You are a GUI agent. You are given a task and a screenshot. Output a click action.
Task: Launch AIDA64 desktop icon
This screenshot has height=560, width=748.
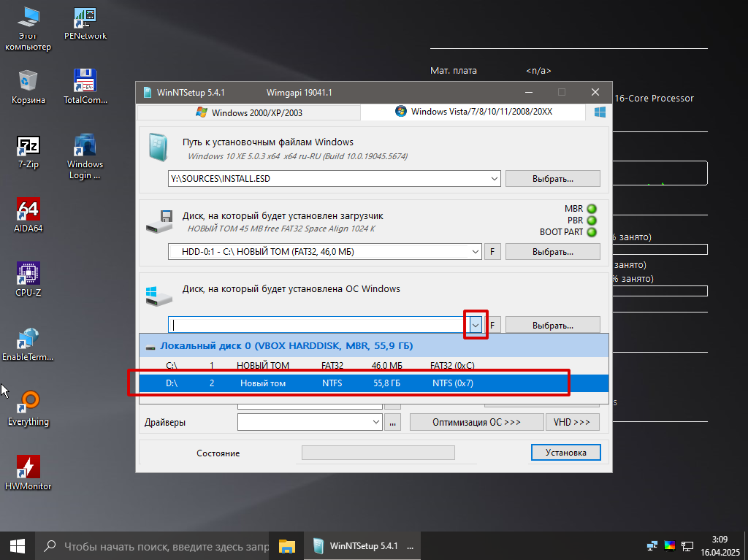click(x=28, y=215)
